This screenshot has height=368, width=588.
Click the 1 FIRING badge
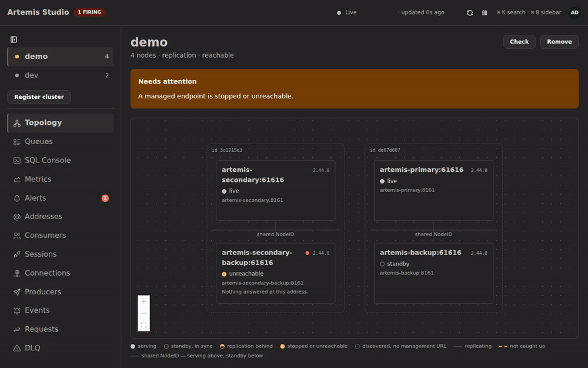click(x=89, y=12)
